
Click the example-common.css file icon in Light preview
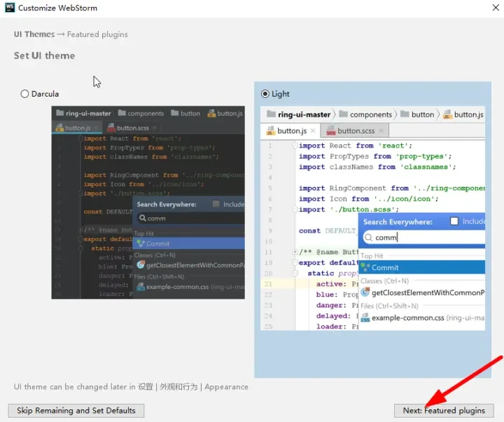[365, 318]
